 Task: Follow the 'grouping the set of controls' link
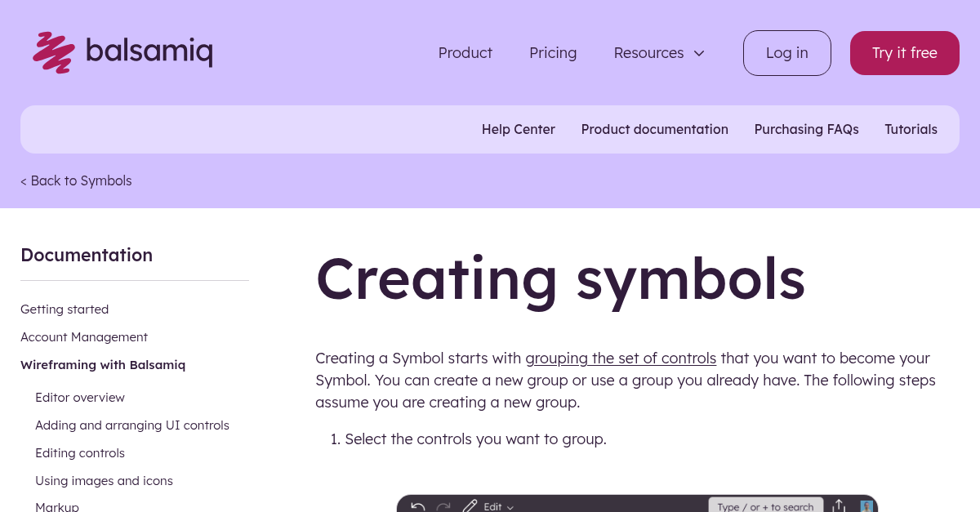(x=621, y=358)
